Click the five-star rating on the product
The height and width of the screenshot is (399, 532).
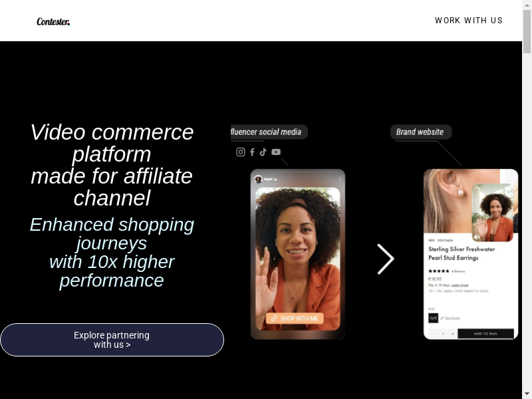click(x=439, y=271)
